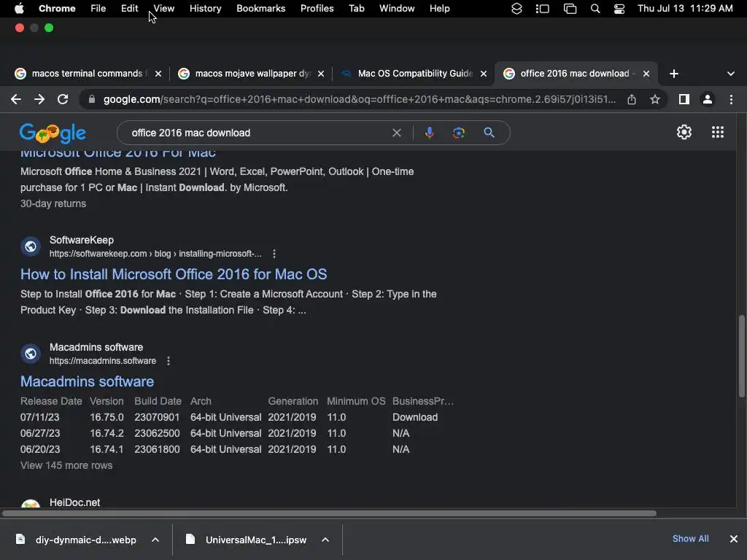Open Chrome profile avatar
This screenshot has width=747, height=560.
coord(708,99)
